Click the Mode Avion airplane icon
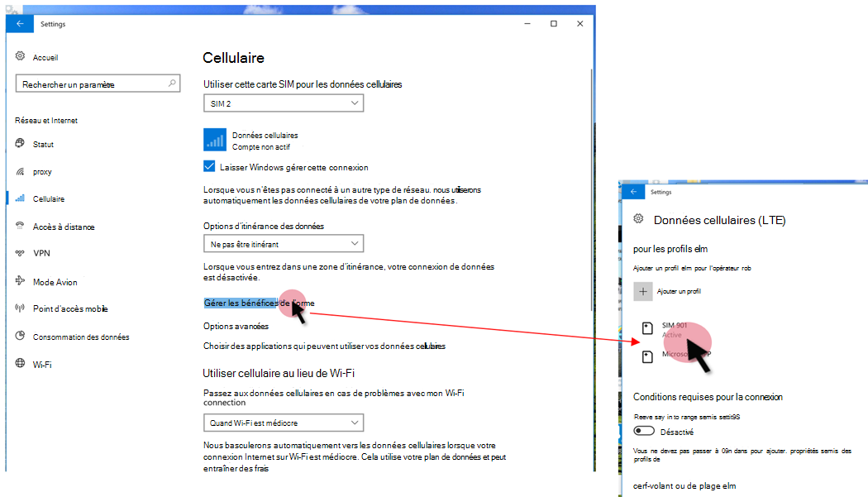868x497 pixels. [x=20, y=280]
